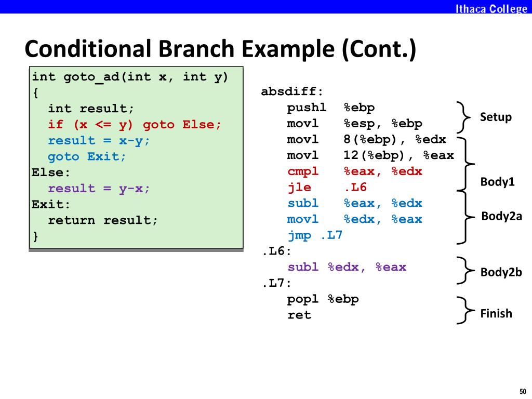Click the ".L6:" assembly label

coord(276,251)
